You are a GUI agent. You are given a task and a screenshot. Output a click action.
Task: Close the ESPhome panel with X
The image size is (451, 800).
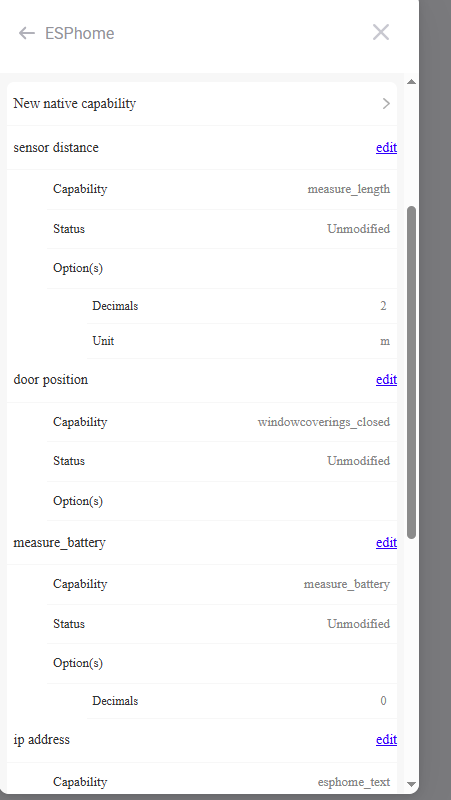tap(381, 32)
